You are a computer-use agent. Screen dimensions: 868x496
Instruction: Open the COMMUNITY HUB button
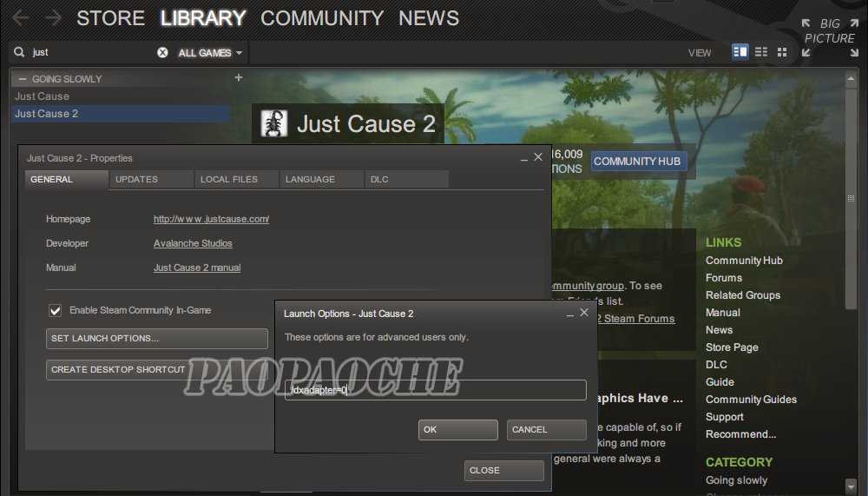pyautogui.click(x=638, y=162)
